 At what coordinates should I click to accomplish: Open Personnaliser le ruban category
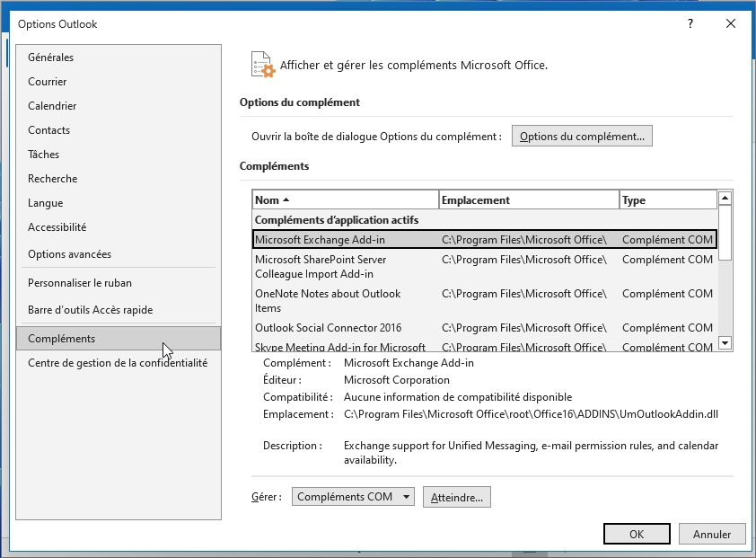coord(80,283)
